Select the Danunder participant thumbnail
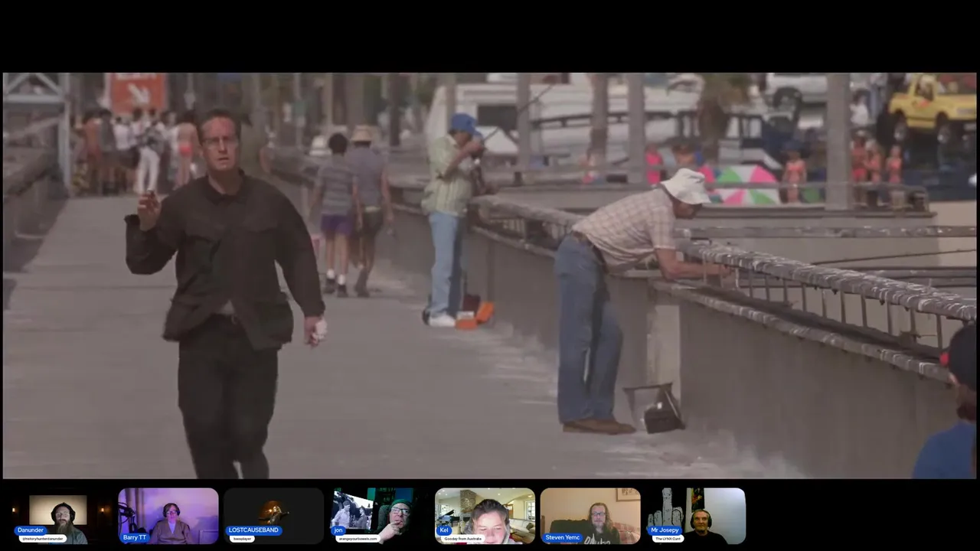Screen dimensions: 980x551 click(x=62, y=516)
